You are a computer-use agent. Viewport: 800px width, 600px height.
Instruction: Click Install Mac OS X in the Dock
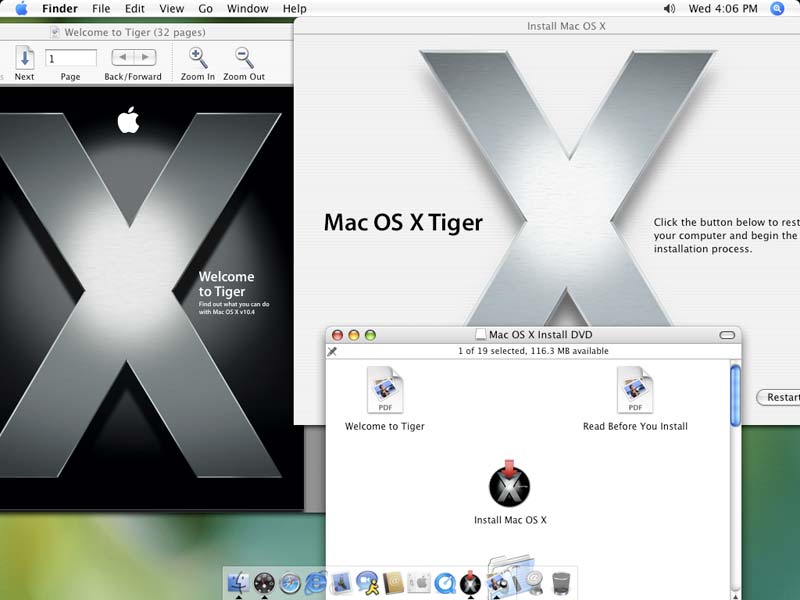tap(470, 583)
